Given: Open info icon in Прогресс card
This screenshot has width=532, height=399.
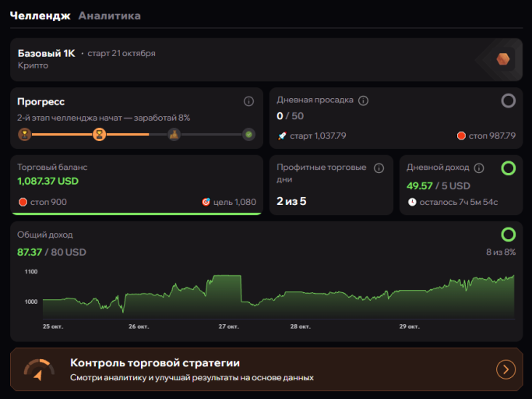Looking at the screenshot, I should click(248, 101).
